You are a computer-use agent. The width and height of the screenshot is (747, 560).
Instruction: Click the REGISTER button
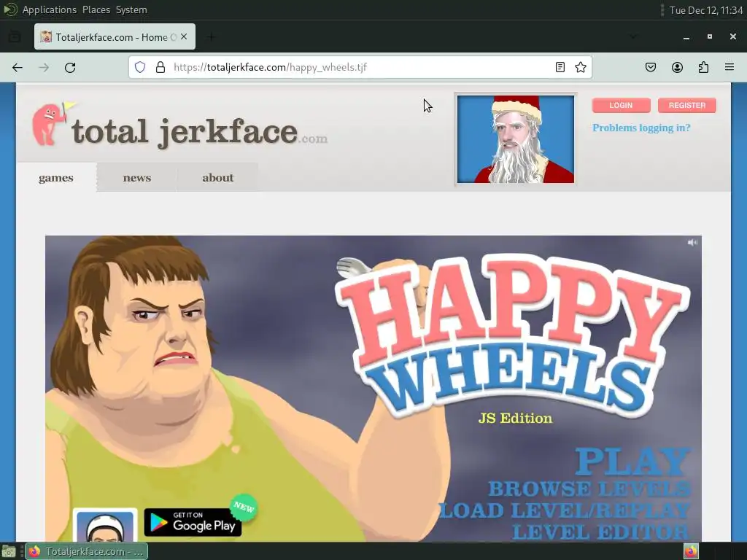point(687,105)
